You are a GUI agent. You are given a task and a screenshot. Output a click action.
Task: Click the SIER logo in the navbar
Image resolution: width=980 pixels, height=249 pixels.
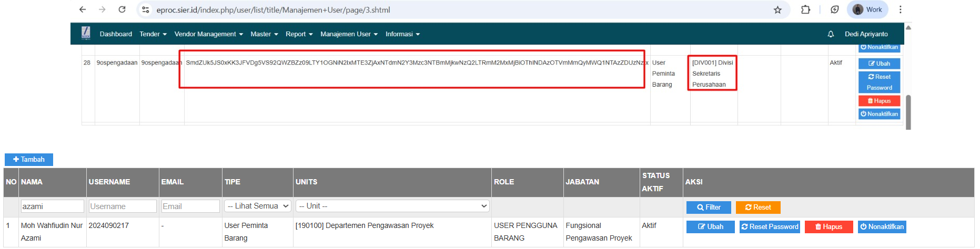pos(86,33)
